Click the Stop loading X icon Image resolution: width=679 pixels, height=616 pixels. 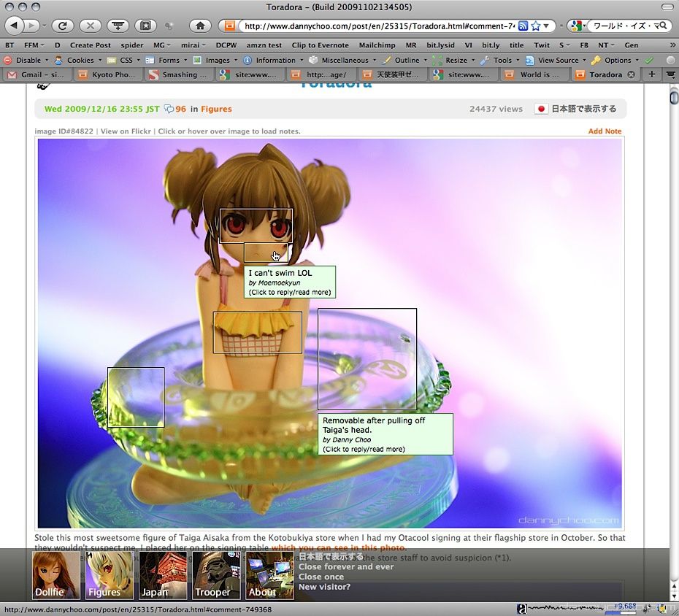90,26
